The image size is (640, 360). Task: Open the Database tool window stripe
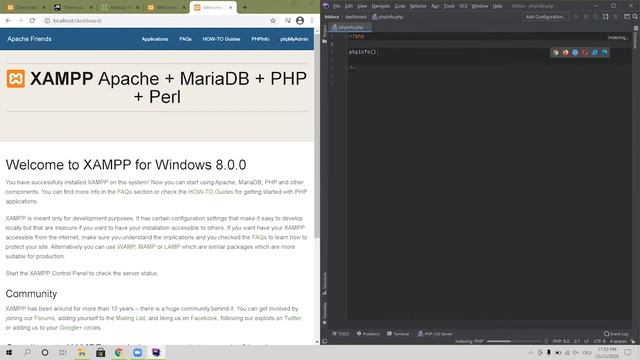(x=636, y=37)
